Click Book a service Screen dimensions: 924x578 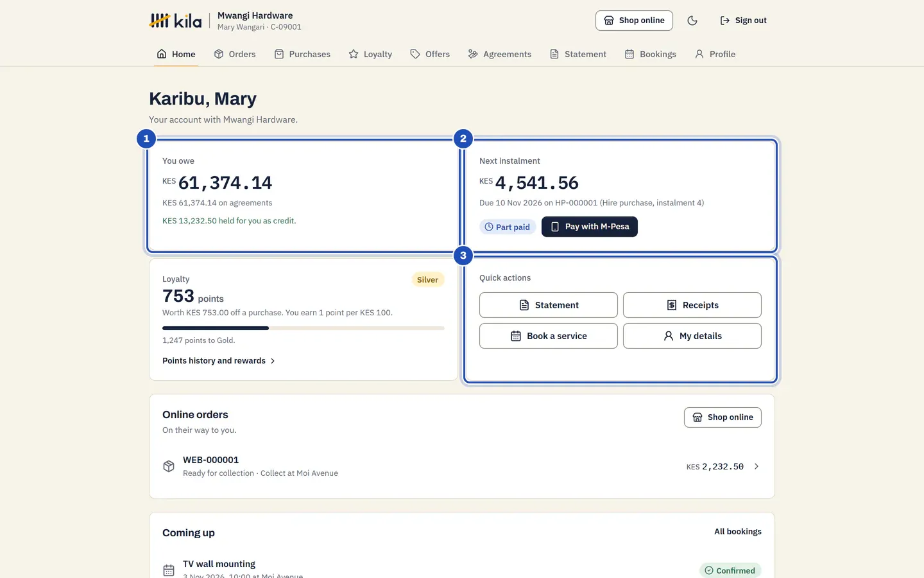pyautogui.click(x=549, y=336)
